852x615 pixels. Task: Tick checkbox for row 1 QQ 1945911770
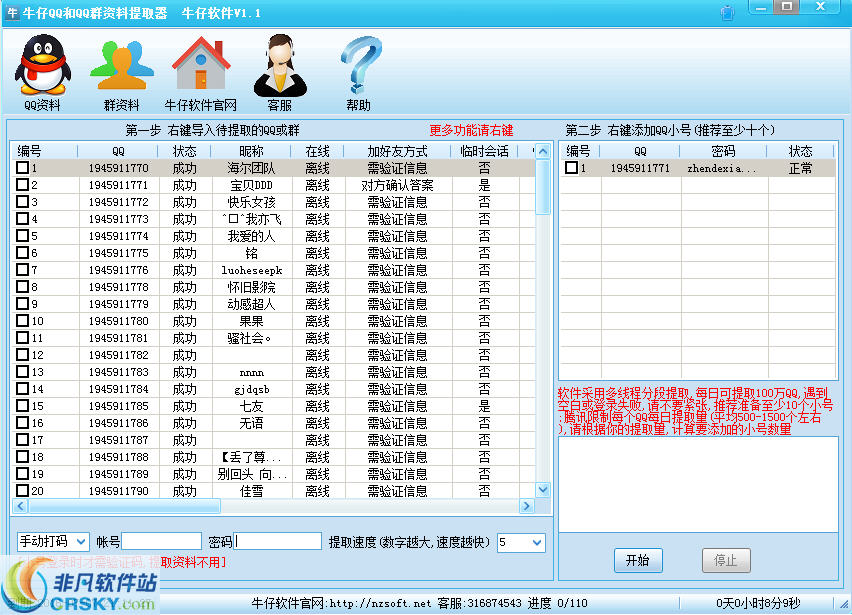coord(22,168)
